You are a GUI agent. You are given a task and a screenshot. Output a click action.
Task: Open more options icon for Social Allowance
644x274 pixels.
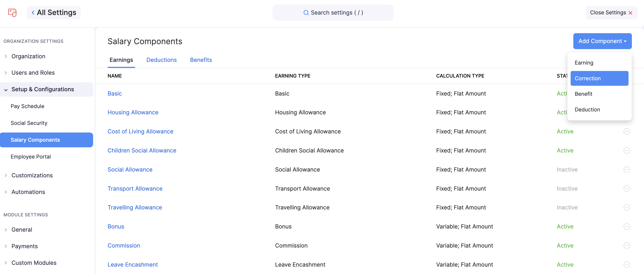626,169
